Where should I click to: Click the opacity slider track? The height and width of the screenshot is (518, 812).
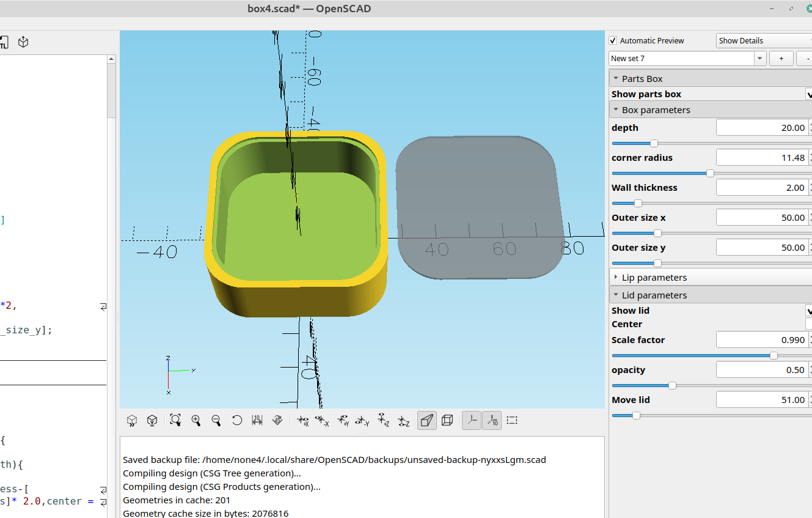703,385
